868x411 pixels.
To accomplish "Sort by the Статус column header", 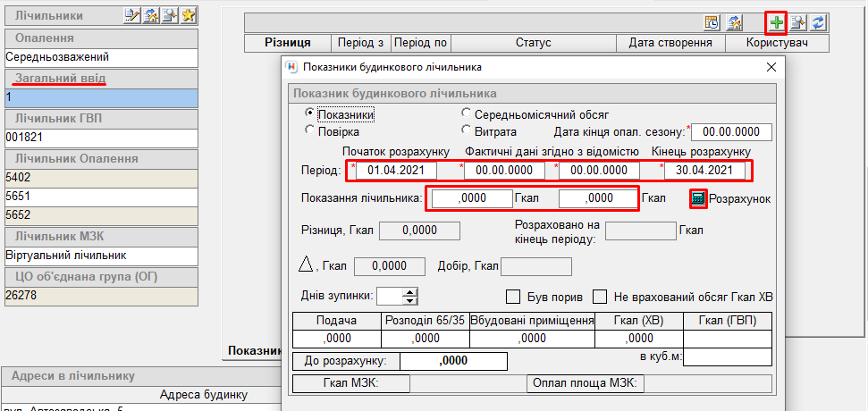I will 533,43.
